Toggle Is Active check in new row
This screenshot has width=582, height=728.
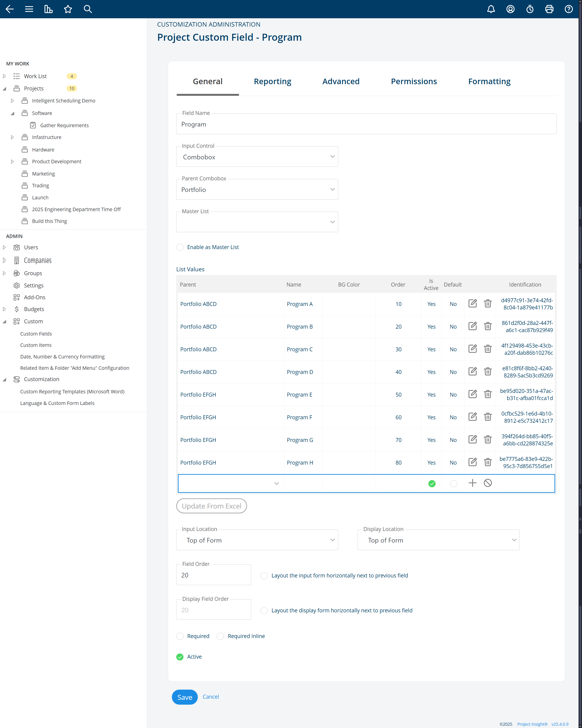point(432,484)
